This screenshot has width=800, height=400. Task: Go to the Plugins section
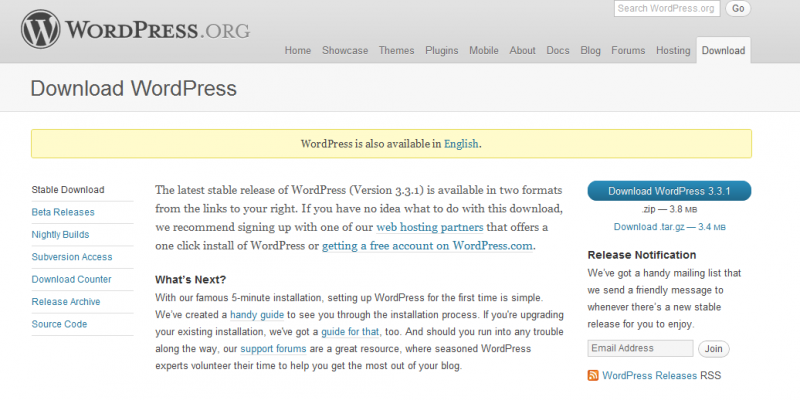click(442, 51)
